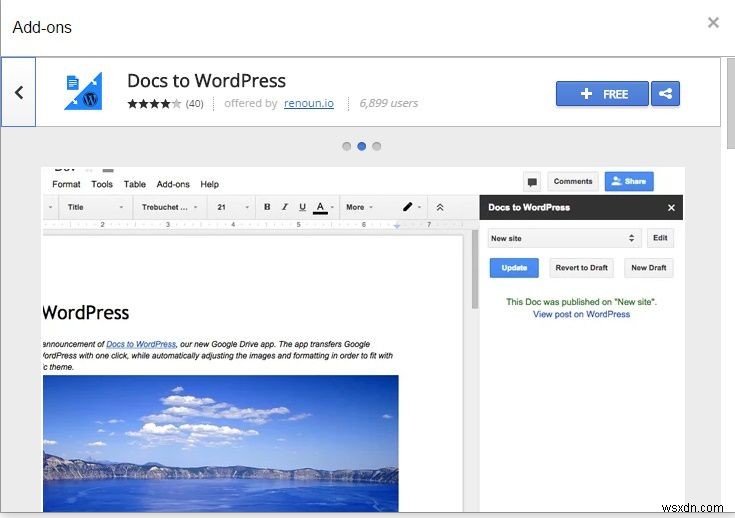Expand the More toolbar dropdown

(360, 207)
